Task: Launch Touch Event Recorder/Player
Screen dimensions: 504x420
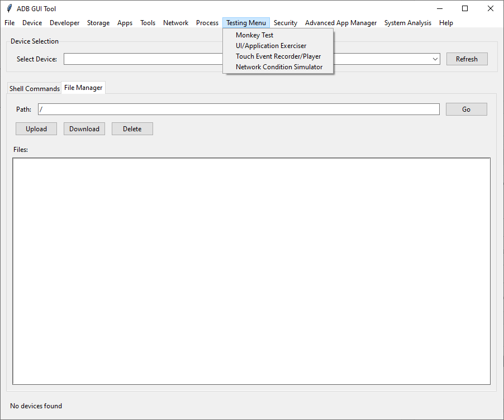Action: pyautogui.click(x=278, y=56)
